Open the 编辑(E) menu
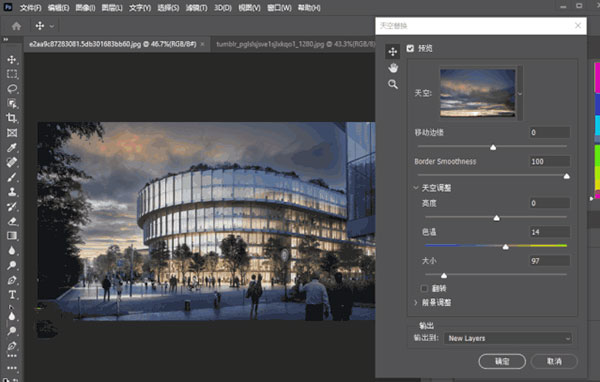Screen dimensions: 600x382 tap(58, 8)
